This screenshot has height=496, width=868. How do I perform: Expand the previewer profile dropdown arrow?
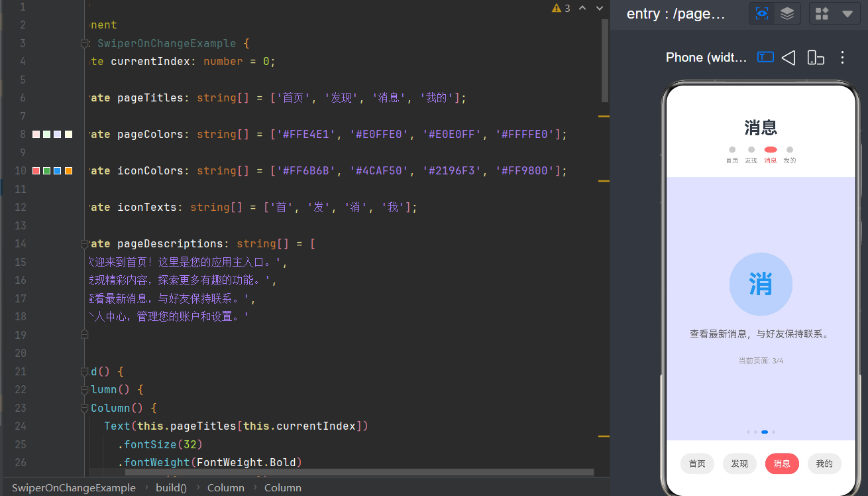[847, 14]
